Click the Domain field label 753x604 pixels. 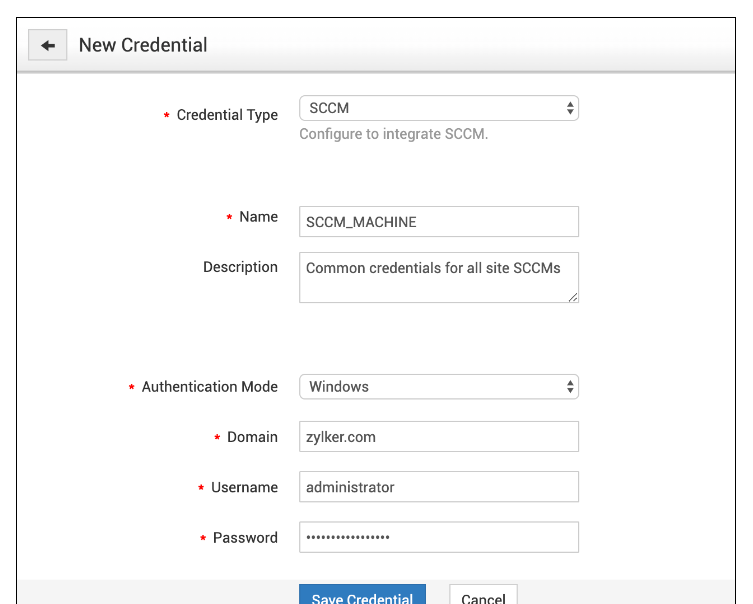point(252,437)
